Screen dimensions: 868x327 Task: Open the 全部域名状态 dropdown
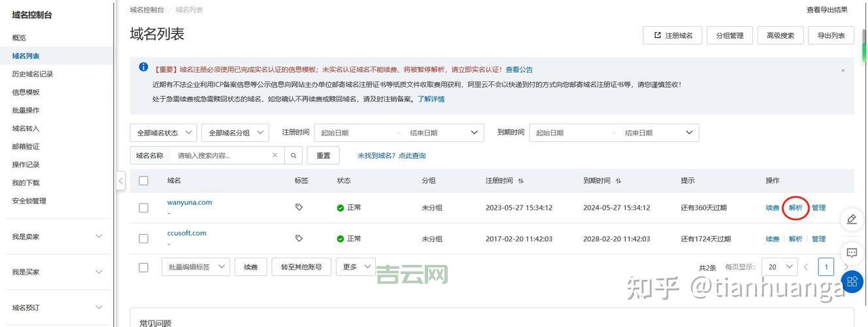163,133
